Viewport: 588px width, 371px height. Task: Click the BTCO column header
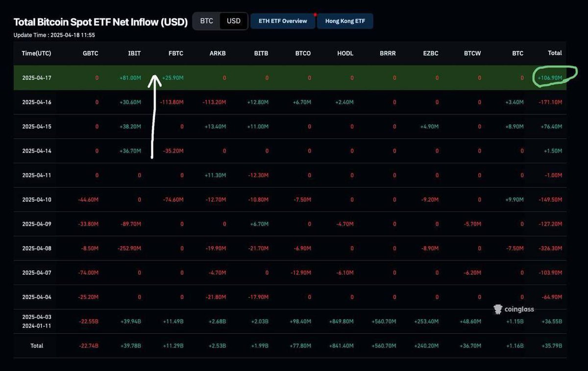(x=303, y=53)
